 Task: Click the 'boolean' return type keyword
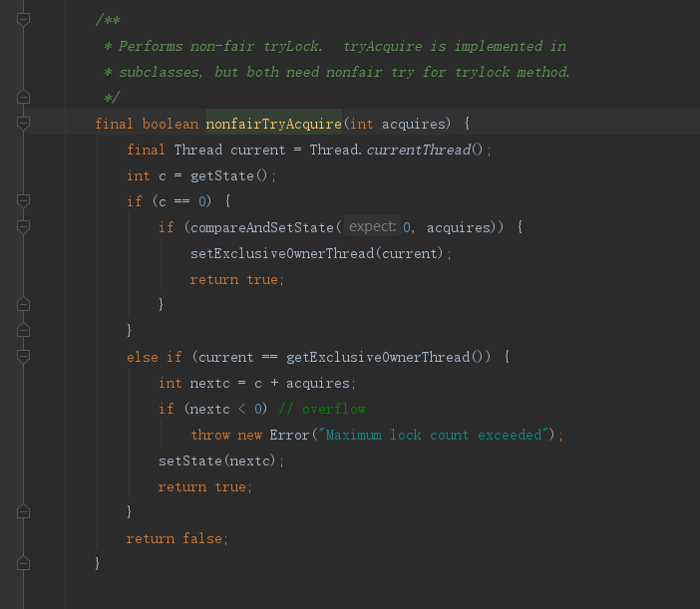[171, 124]
